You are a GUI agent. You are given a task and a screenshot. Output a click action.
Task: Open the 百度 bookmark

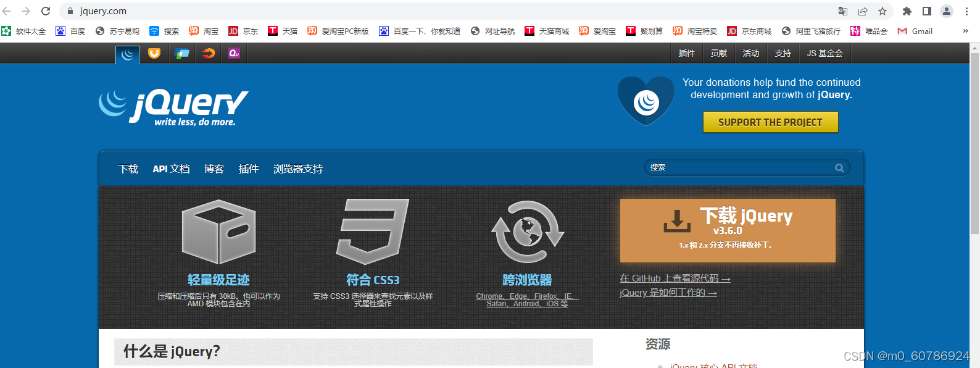(x=71, y=31)
